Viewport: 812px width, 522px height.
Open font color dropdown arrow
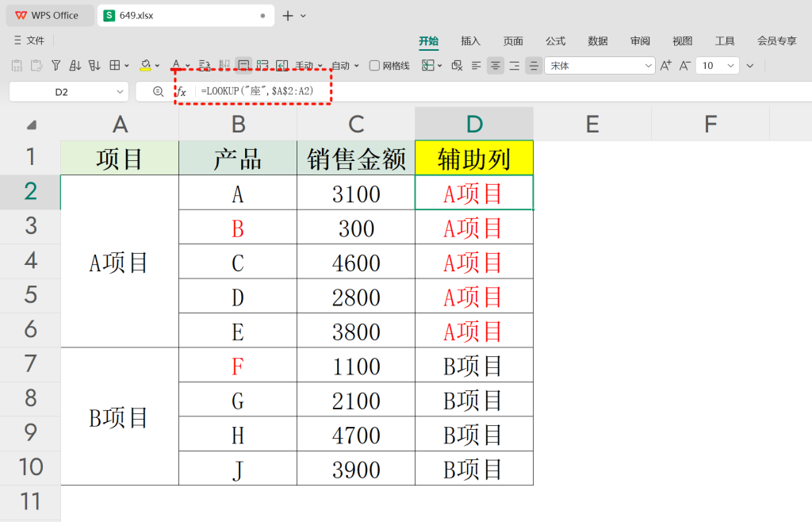coord(188,66)
